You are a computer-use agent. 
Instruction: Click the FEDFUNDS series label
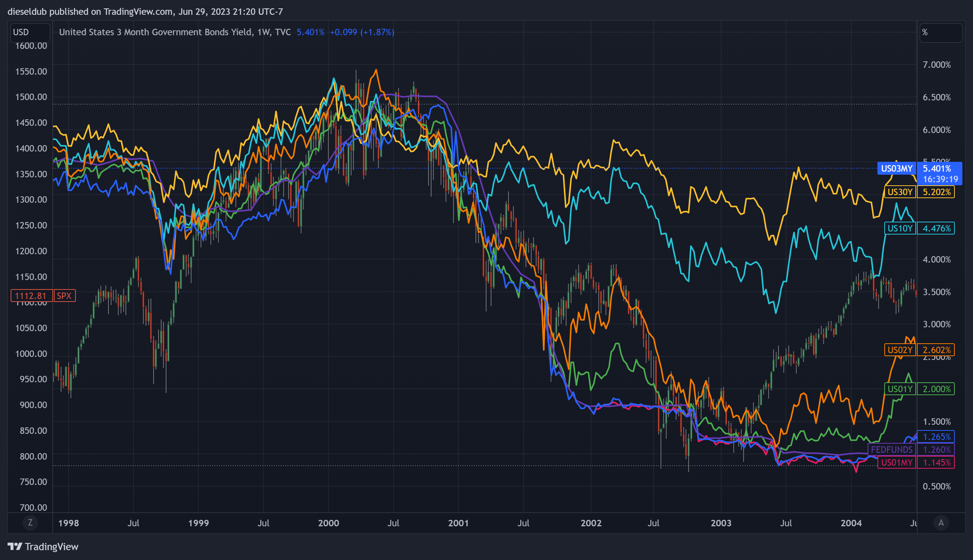(892, 450)
